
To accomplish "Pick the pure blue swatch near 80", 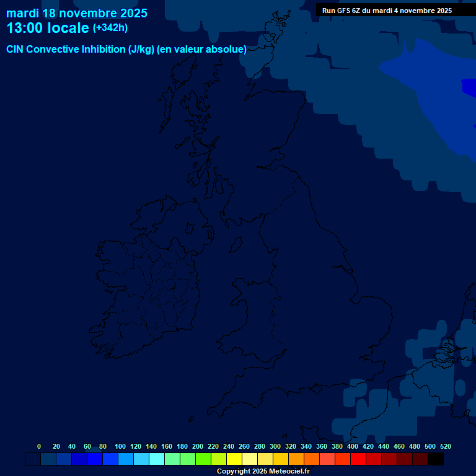I will (95, 459).
